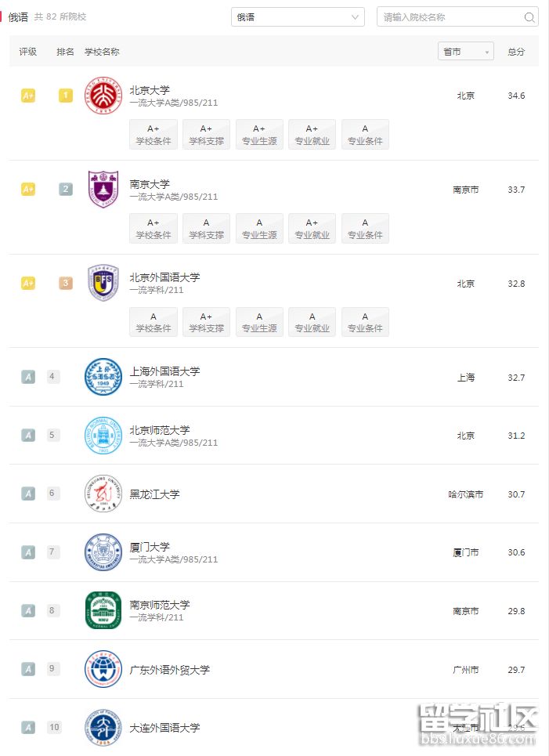
Task: Open the 北京大学 school link
Action: [150, 90]
